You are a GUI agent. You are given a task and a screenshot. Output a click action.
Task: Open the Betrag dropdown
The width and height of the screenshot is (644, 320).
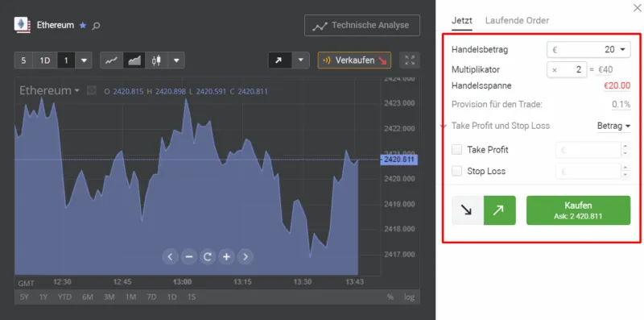tap(613, 127)
